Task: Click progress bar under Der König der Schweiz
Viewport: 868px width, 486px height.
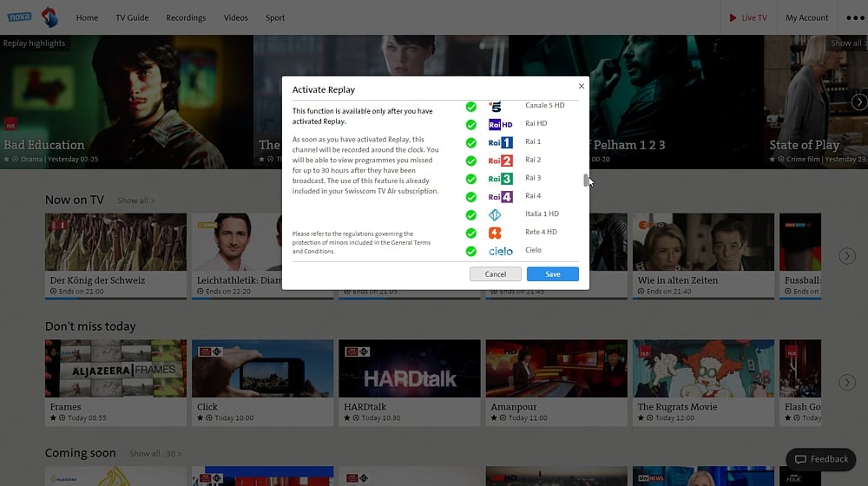Action: click(115, 299)
